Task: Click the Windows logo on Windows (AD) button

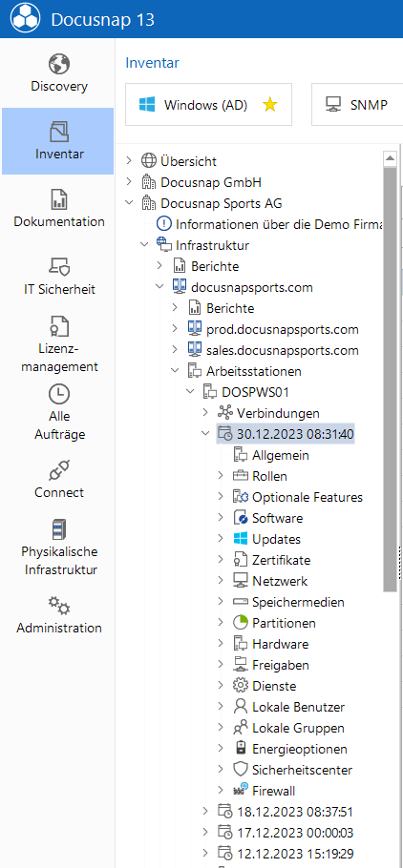Action: (x=146, y=105)
